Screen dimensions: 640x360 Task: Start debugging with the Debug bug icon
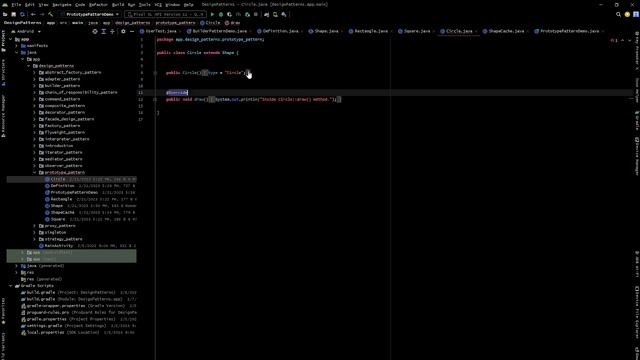[221, 14]
